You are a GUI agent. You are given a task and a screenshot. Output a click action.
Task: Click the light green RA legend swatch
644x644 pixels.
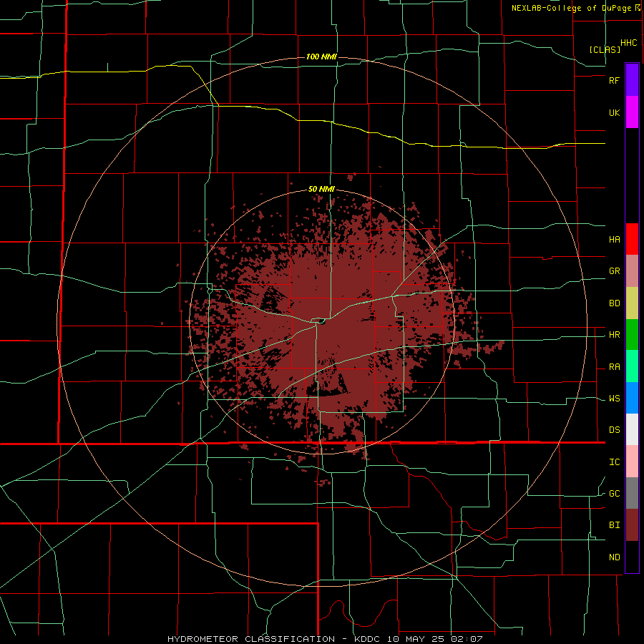click(632, 366)
